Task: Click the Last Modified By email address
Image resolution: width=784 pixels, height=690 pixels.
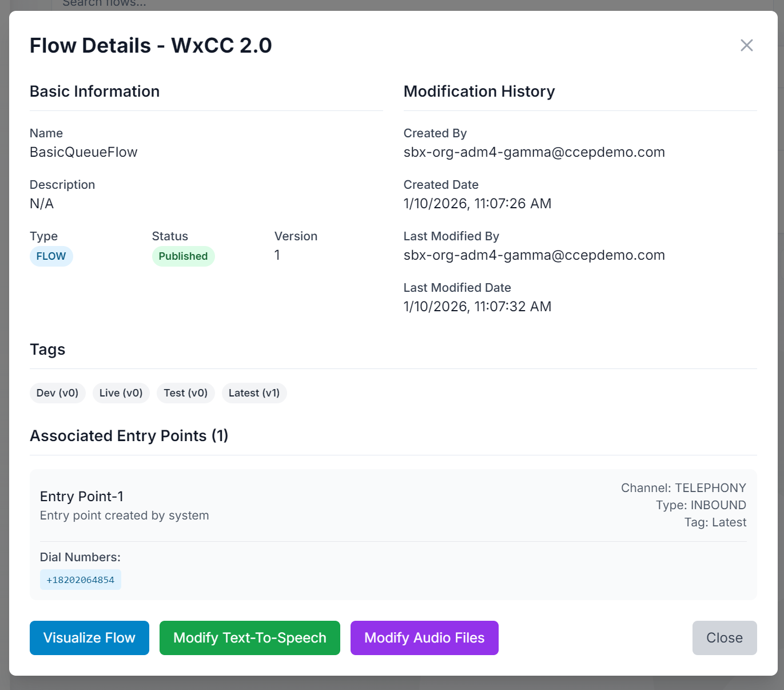Action: point(534,255)
